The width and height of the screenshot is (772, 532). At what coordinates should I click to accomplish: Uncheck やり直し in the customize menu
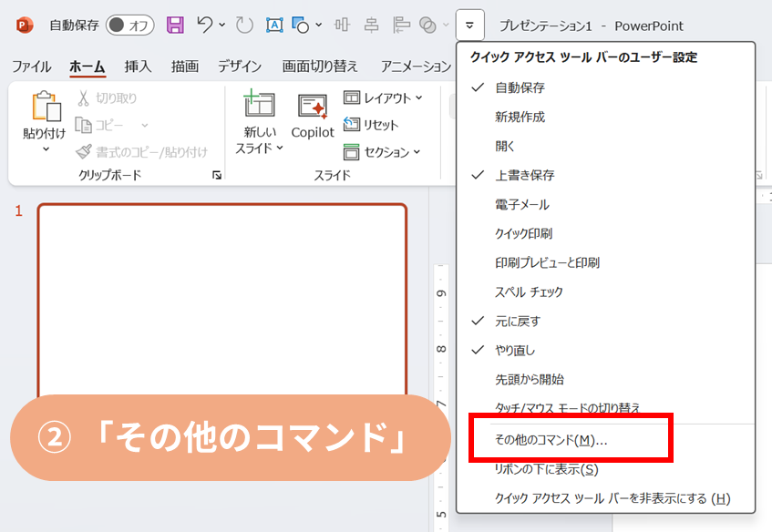515,350
